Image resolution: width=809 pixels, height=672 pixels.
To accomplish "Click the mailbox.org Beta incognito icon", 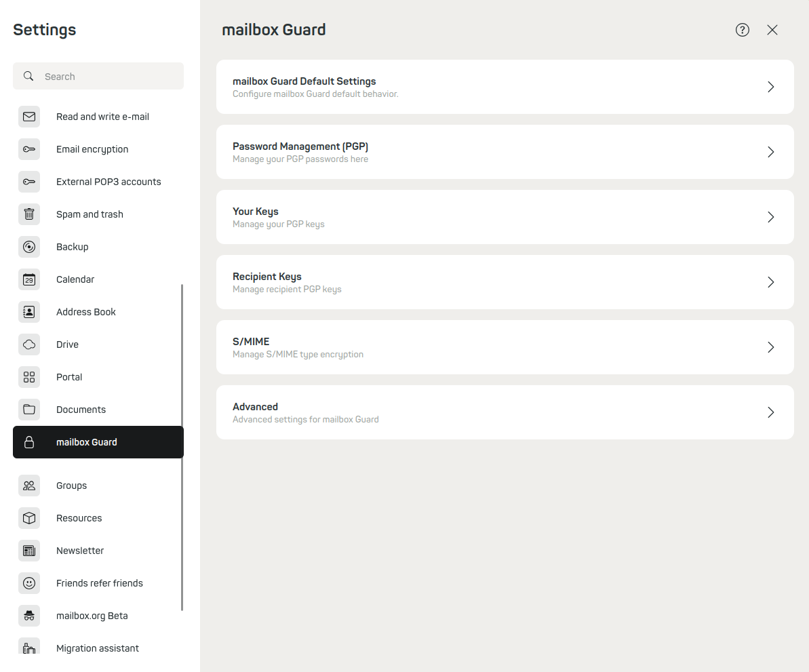I will pyautogui.click(x=29, y=616).
